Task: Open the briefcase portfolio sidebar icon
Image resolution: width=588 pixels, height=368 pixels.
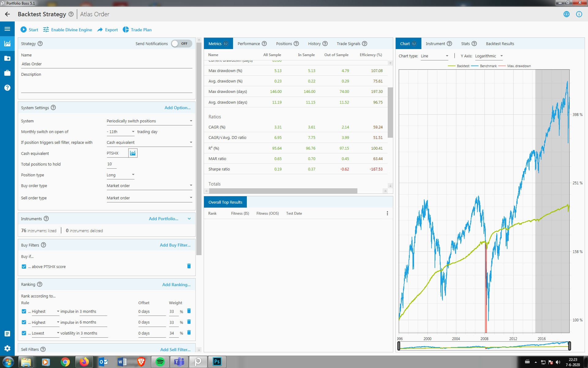Action: (7, 73)
